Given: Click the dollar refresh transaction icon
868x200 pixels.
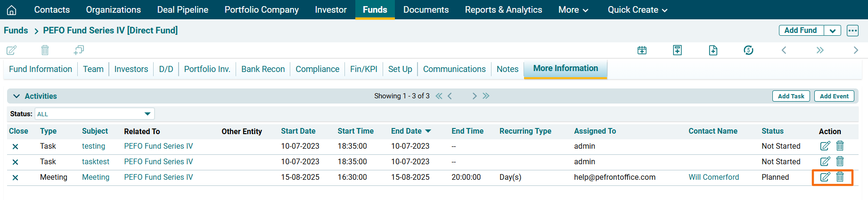Looking at the screenshot, I should click(748, 50).
